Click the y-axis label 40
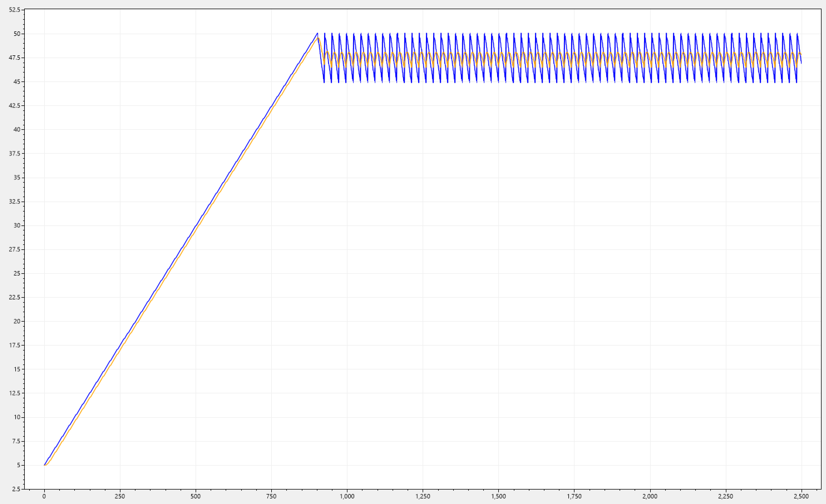 pos(17,130)
